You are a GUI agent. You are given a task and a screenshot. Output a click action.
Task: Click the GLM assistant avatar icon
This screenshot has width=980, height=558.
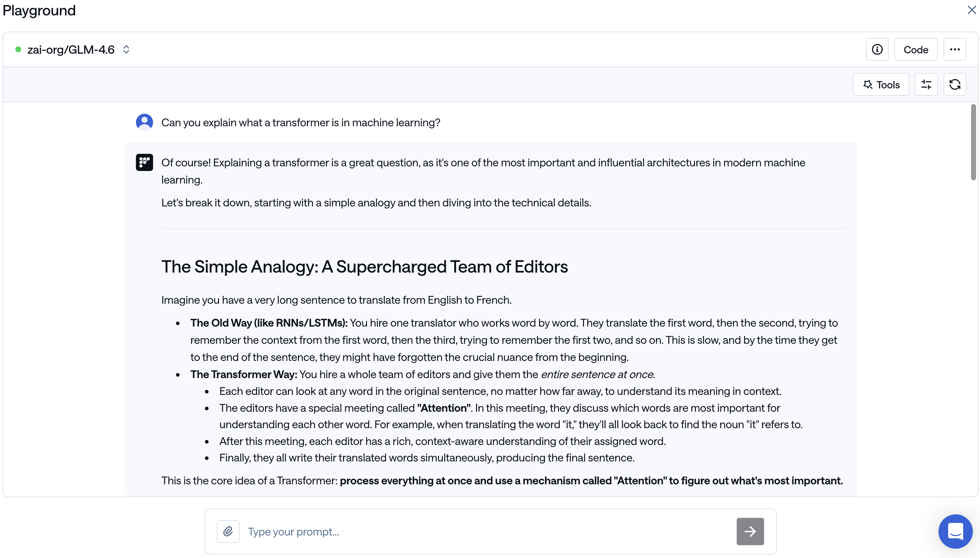(x=144, y=162)
